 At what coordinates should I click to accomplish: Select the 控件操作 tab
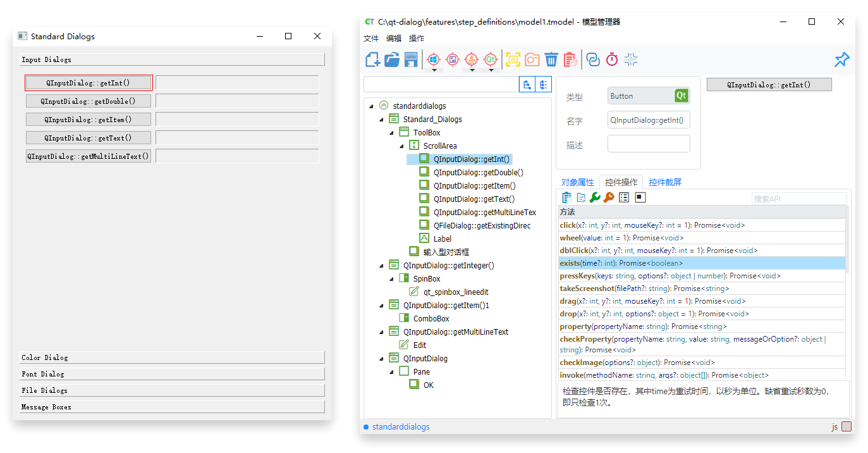[621, 182]
